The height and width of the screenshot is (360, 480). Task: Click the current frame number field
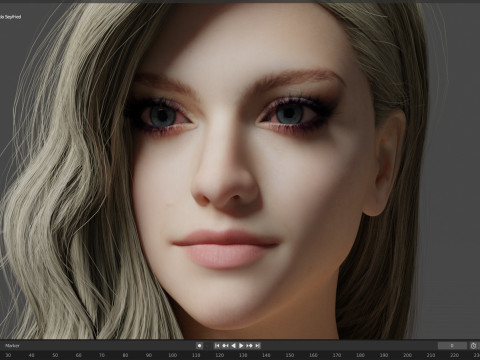tap(452, 346)
